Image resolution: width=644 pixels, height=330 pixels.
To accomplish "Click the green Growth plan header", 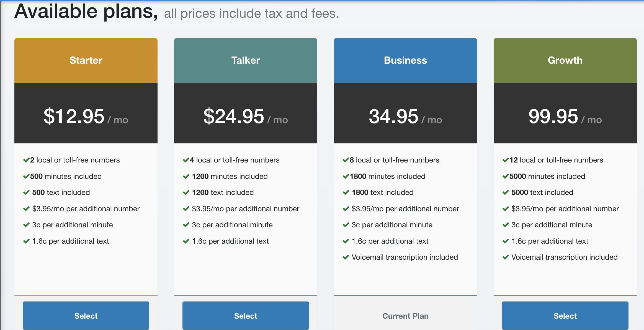I will [x=565, y=60].
